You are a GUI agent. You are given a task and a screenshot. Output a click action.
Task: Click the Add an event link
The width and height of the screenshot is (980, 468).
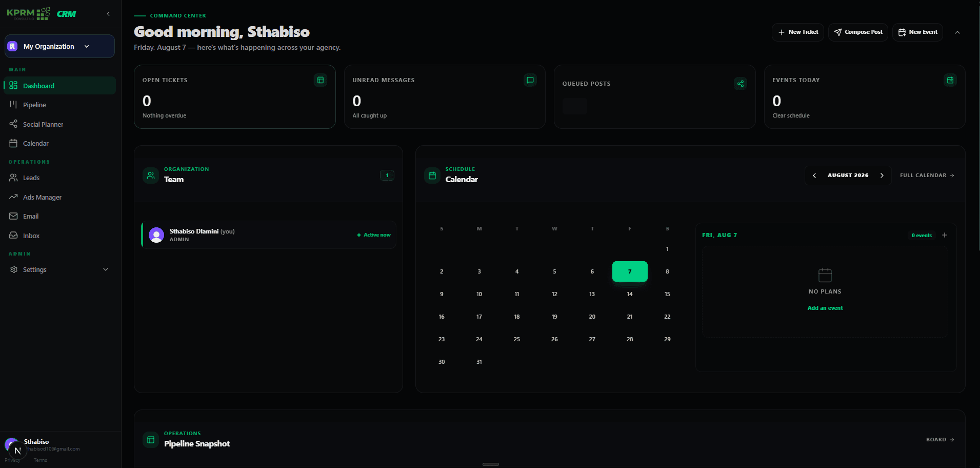[x=825, y=308]
